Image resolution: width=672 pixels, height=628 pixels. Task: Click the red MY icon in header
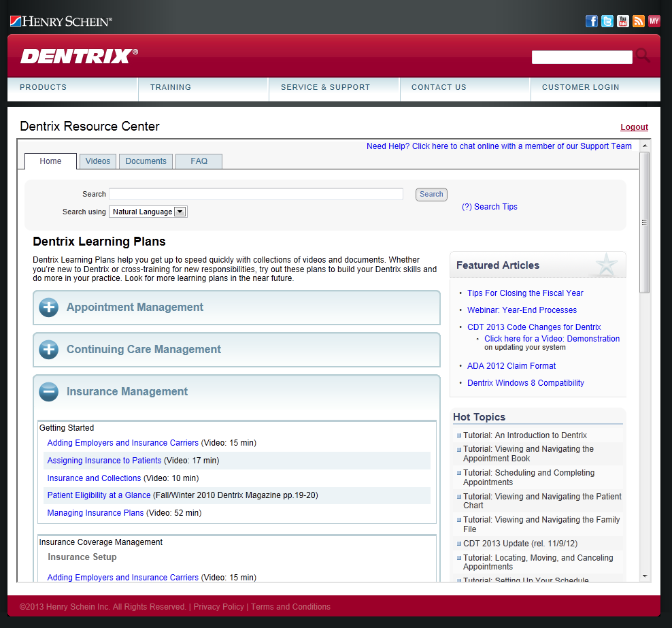(654, 21)
